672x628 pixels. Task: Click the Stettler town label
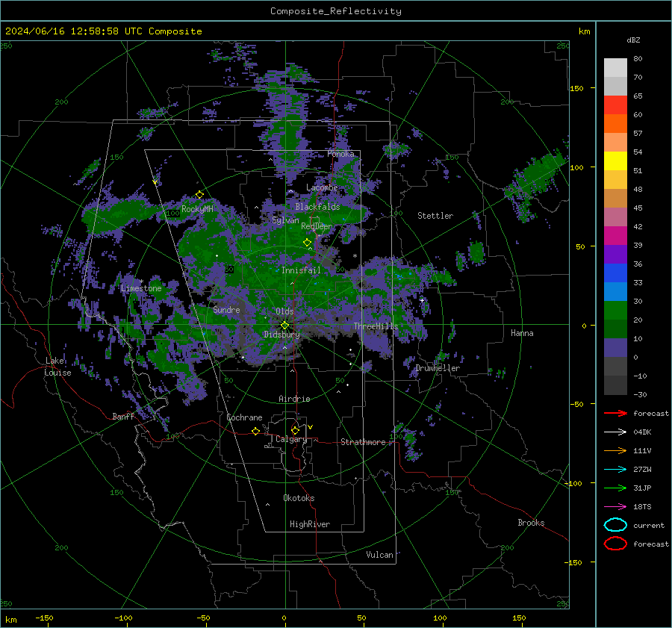tap(435, 216)
